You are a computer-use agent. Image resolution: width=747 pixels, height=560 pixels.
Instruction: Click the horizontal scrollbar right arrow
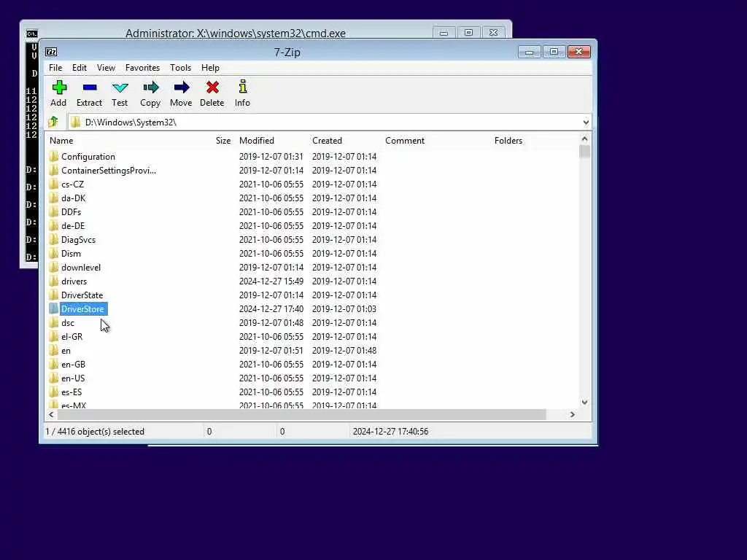coord(572,414)
